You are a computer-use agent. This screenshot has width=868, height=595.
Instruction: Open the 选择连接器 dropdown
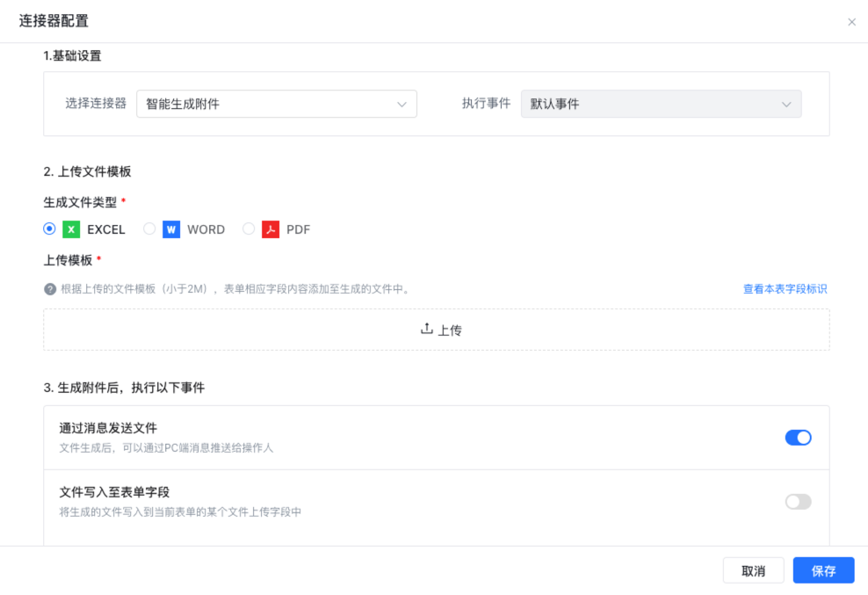pos(276,104)
